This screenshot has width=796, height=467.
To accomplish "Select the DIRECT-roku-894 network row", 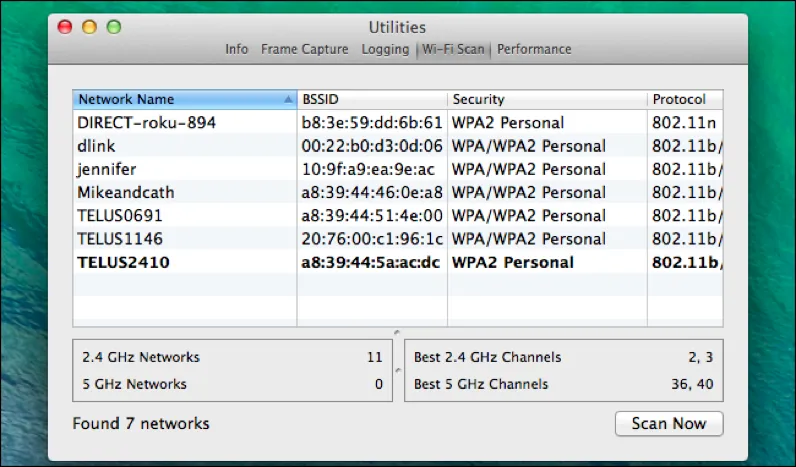I will (146, 123).
